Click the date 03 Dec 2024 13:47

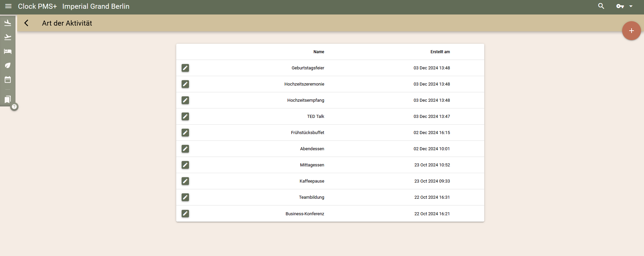432,117
